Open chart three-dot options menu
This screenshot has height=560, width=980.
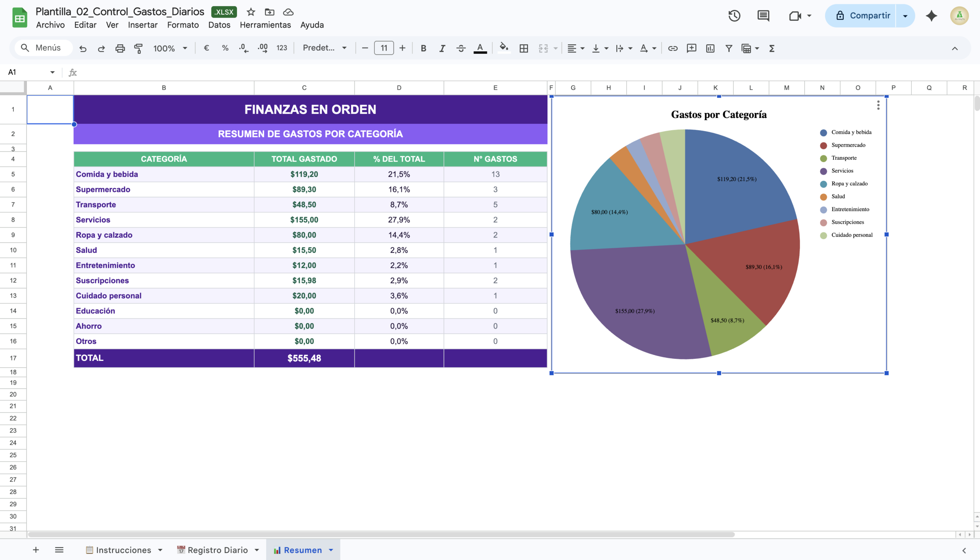(x=878, y=105)
